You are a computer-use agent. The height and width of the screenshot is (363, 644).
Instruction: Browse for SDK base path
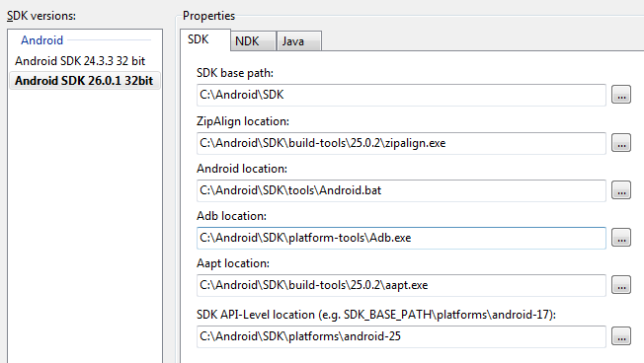click(621, 95)
